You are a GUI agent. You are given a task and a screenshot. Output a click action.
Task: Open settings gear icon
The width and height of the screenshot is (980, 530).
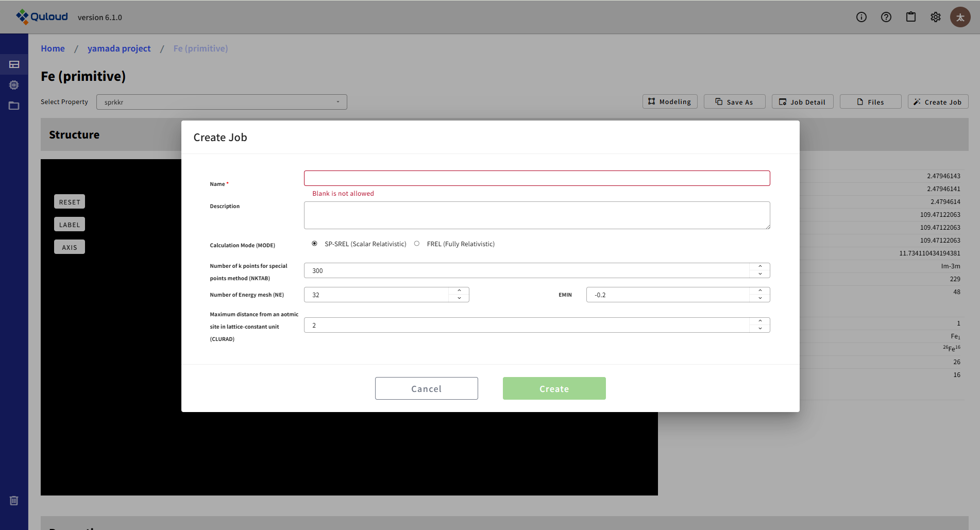click(935, 17)
